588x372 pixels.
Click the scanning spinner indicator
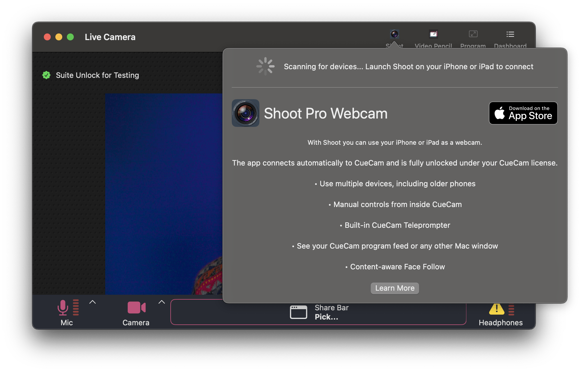point(265,66)
